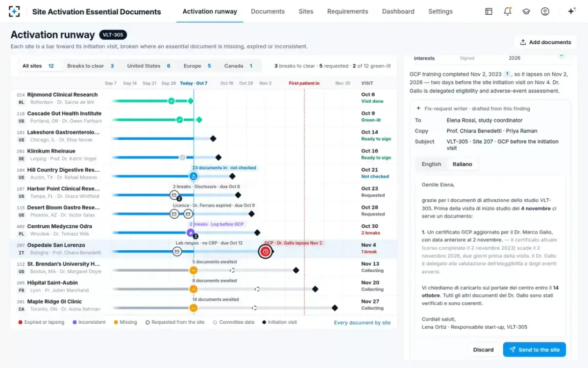Open the Documents tab

click(x=268, y=11)
